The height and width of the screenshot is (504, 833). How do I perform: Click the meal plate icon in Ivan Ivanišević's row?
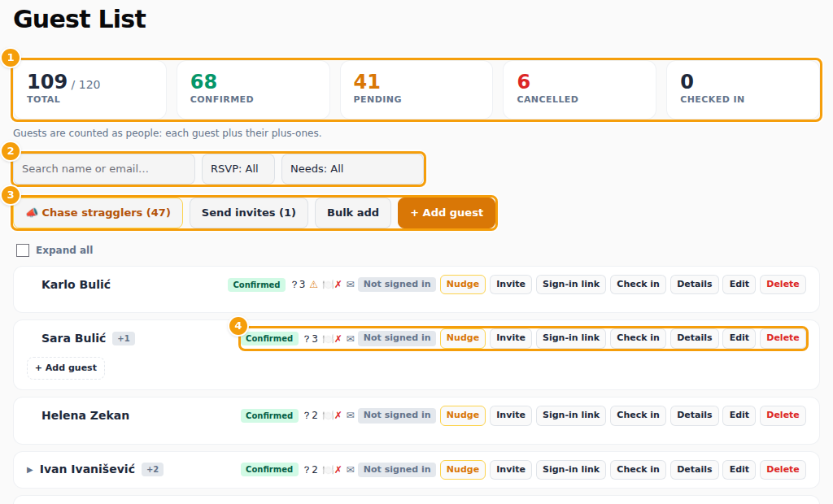(327, 470)
